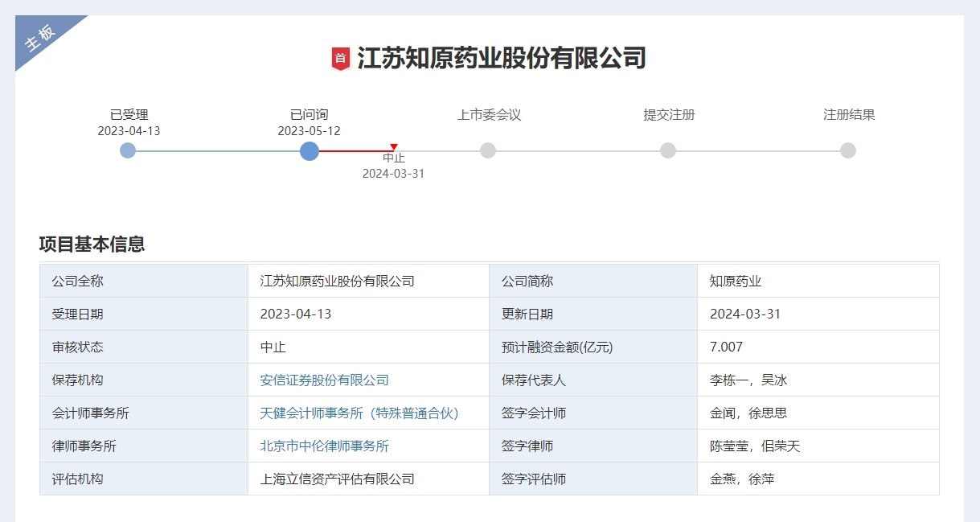The height and width of the screenshot is (522, 980).
Task: Click the 签字律师 label cell
Action: point(593,446)
